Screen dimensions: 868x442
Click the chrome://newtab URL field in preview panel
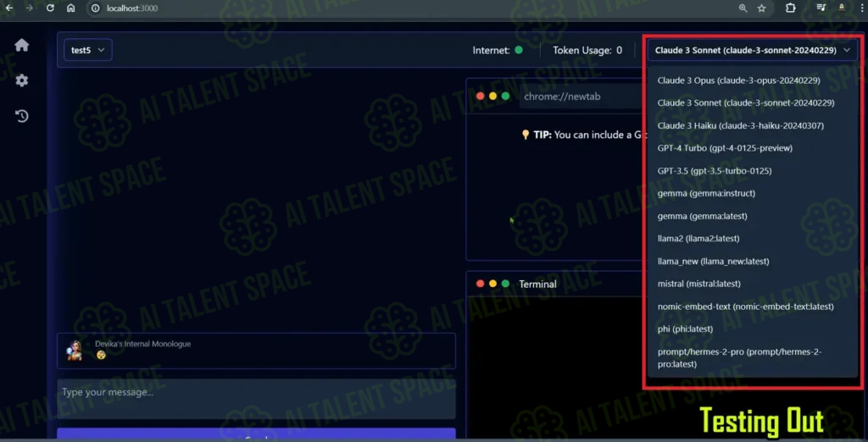(x=581, y=97)
